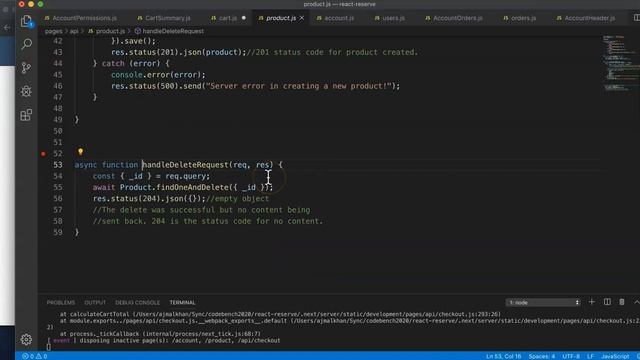Open api breadcrumb segment
Image resolution: width=640 pixels, height=360 pixels.
[74, 31]
